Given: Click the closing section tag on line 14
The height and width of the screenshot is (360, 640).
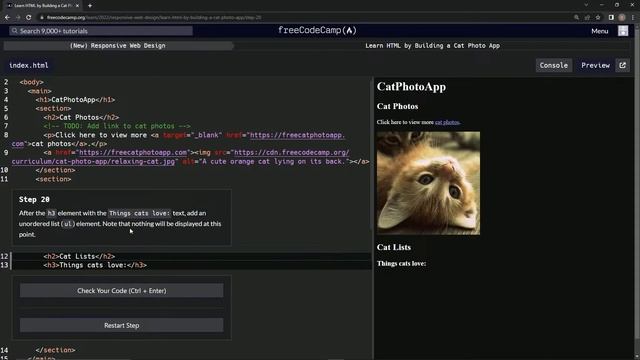Looking at the screenshot, I should tap(55, 350).
